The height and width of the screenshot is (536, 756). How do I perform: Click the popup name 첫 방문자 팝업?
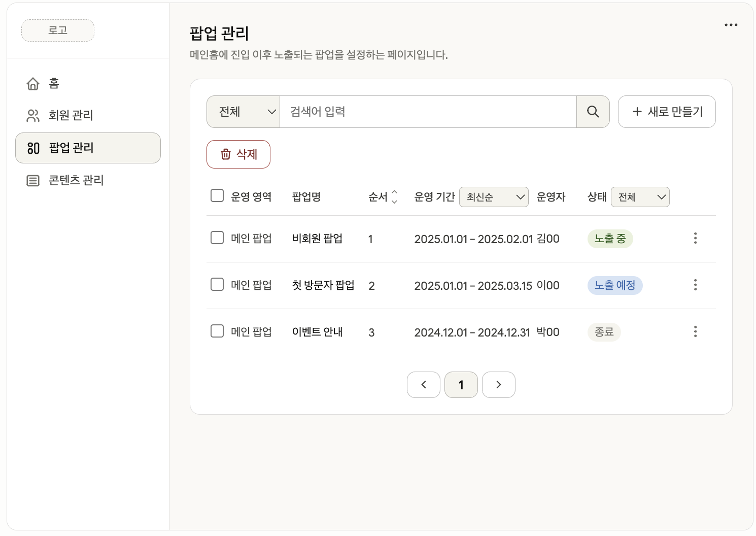(323, 285)
